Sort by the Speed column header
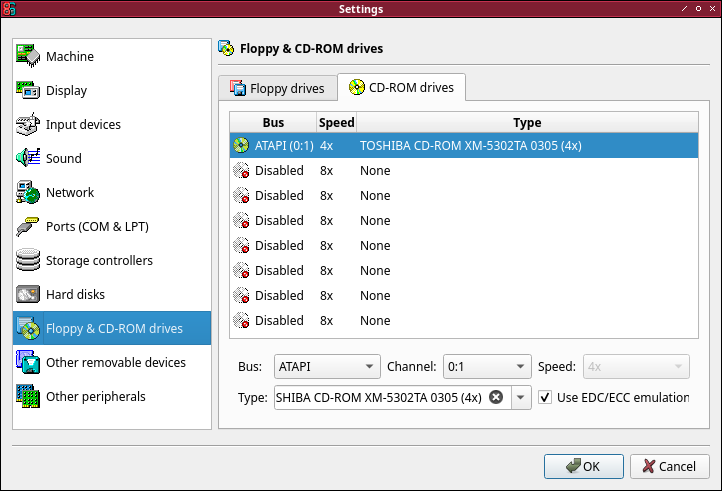722x491 pixels. pyautogui.click(x=337, y=123)
